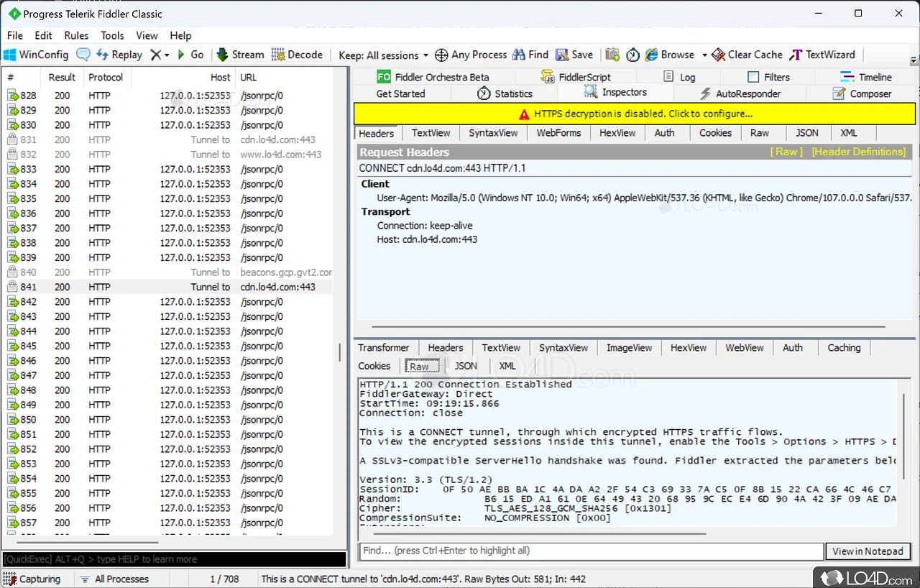Click the HTTPS decryption disabled warning banner
The height and width of the screenshot is (588, 920).
[x=635, y=114]
